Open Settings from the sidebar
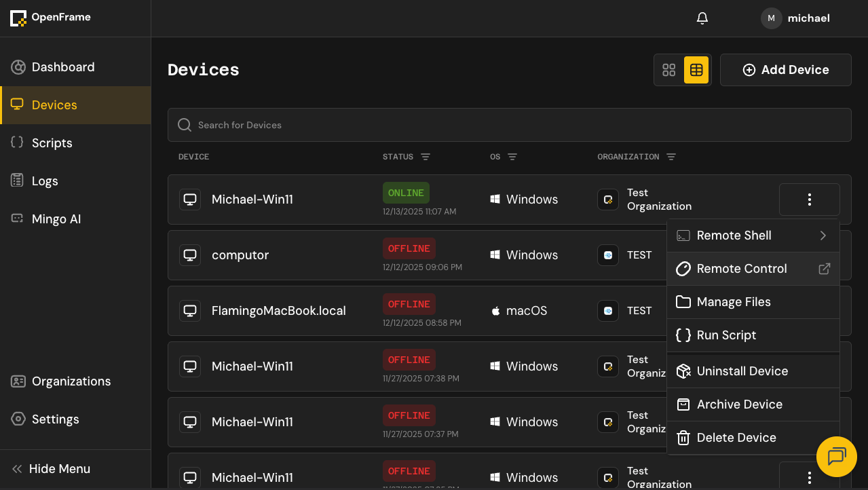Viewport: 868px width, 490px height. point(75,419)
